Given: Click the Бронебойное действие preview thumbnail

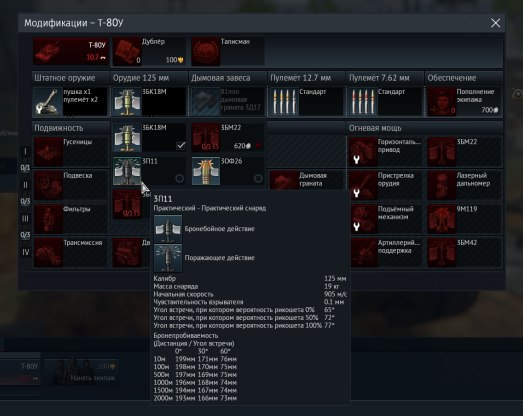Looking at the screenshot, I should click(168, 229).
